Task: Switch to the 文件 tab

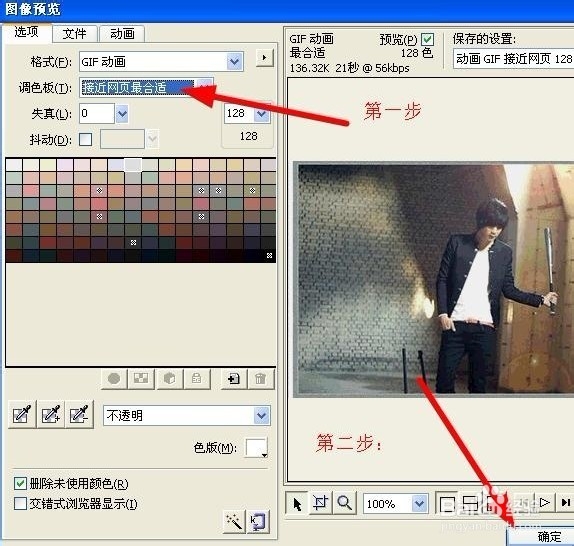Action: (x=74, y=34)
